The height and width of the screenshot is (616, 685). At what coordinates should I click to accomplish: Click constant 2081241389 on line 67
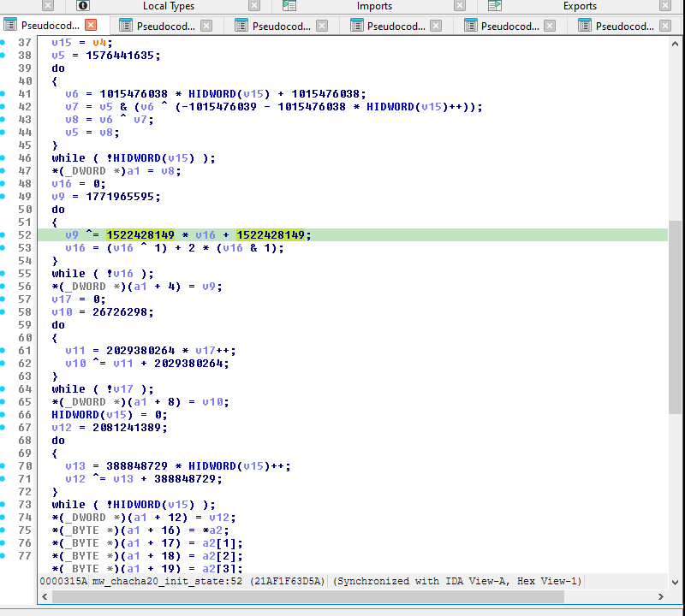126,428
